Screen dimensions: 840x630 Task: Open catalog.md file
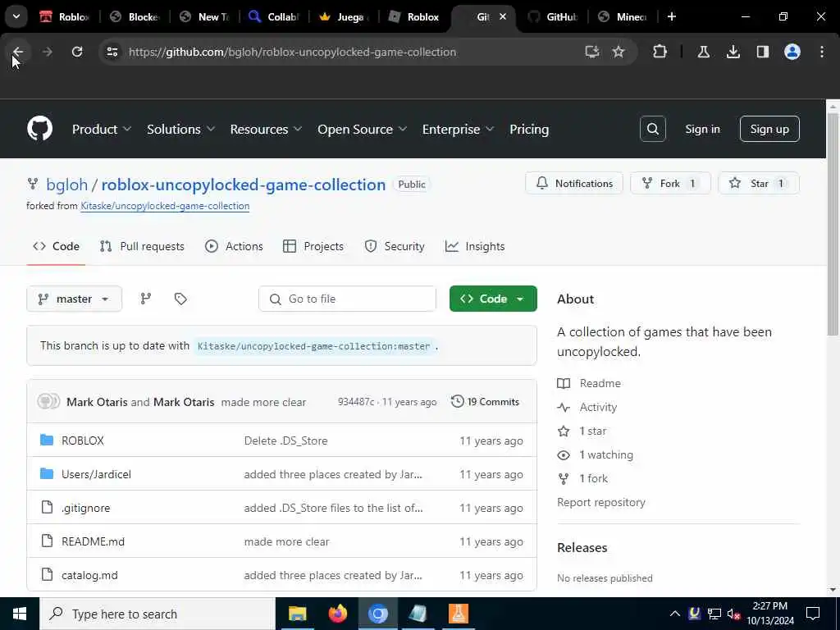point(89,575)
